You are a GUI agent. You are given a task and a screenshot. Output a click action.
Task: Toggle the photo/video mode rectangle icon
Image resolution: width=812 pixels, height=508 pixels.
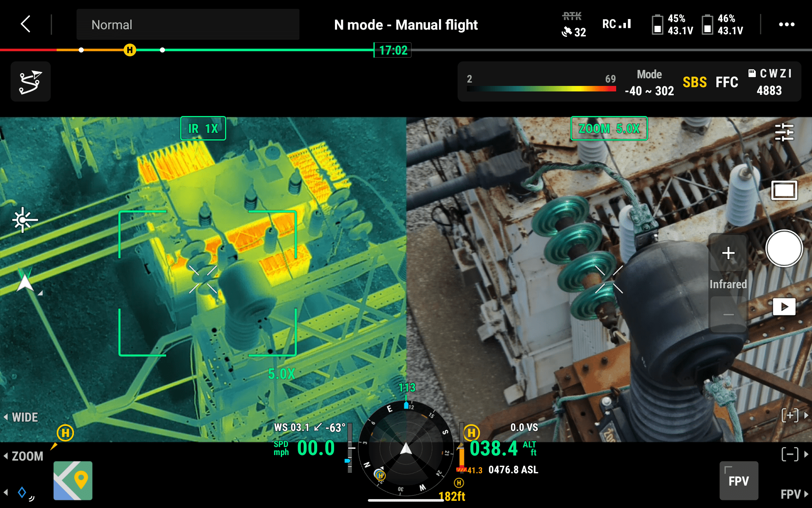click(784, 190)
